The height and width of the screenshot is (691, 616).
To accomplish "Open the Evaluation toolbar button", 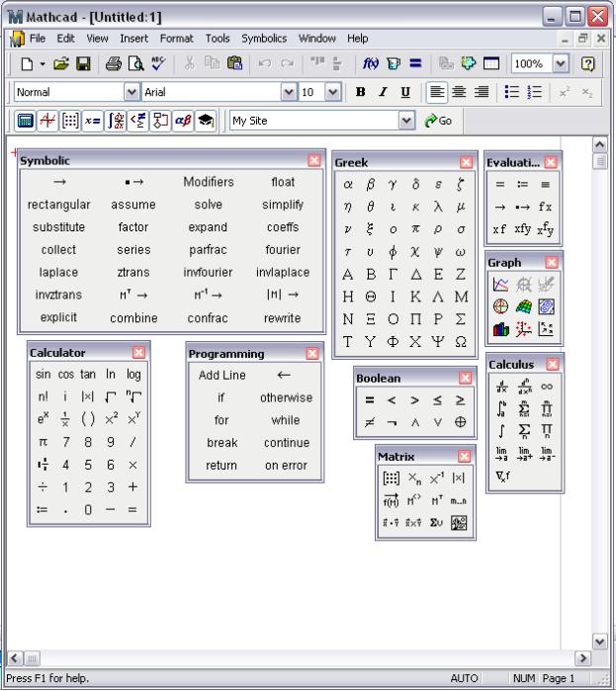I will click(x=93, y=121).
